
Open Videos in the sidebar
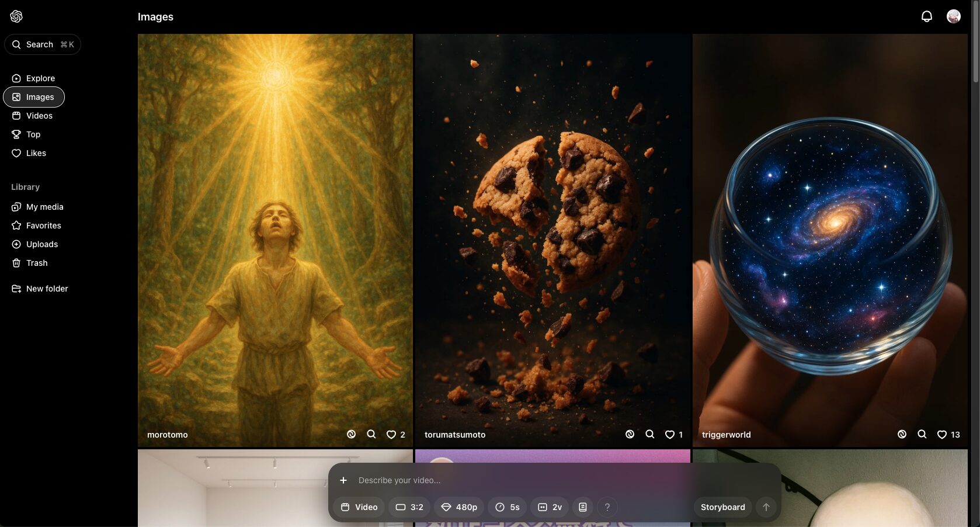pyautogui.click(x=32, y=116)
